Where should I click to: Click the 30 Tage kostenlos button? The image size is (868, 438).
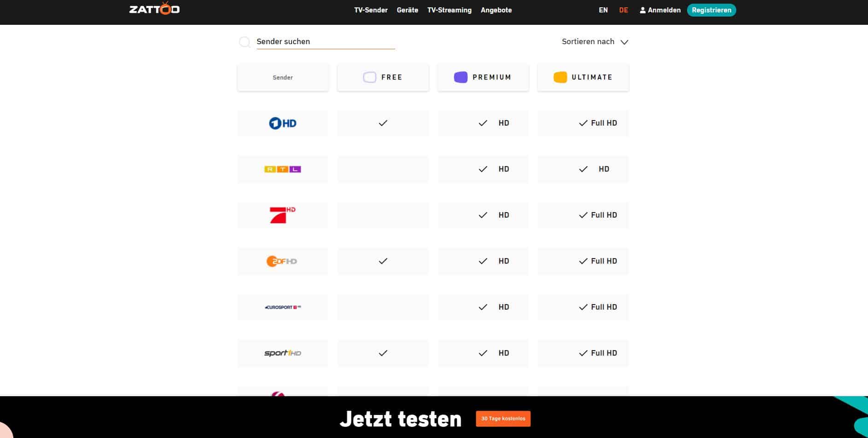[x=503, y=419]
